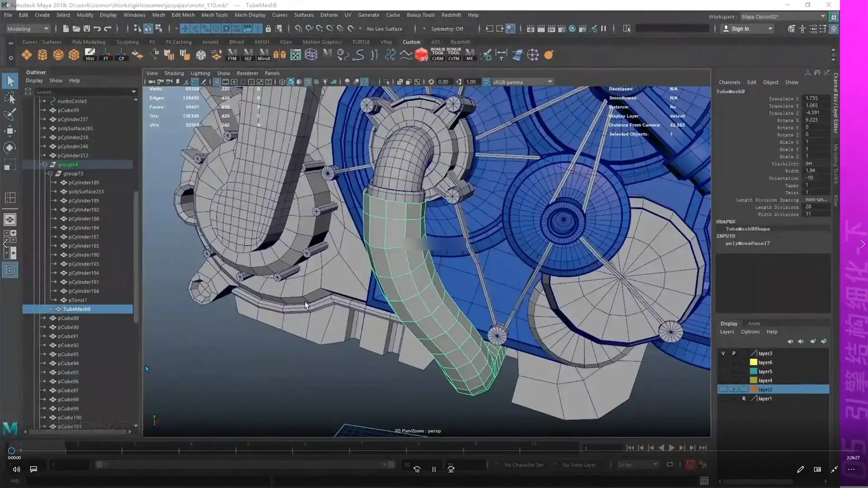Pause the video playback
This screenshot has width=868, height=488.
[434, 469]
